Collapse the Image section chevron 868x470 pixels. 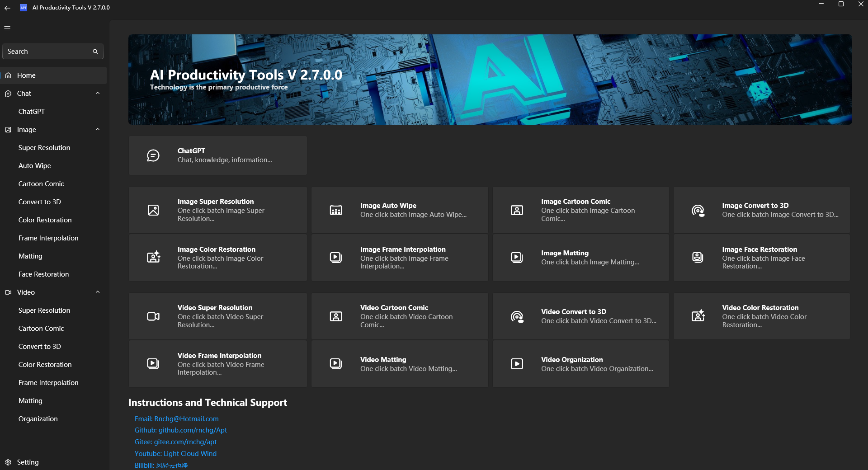(98, 129)
